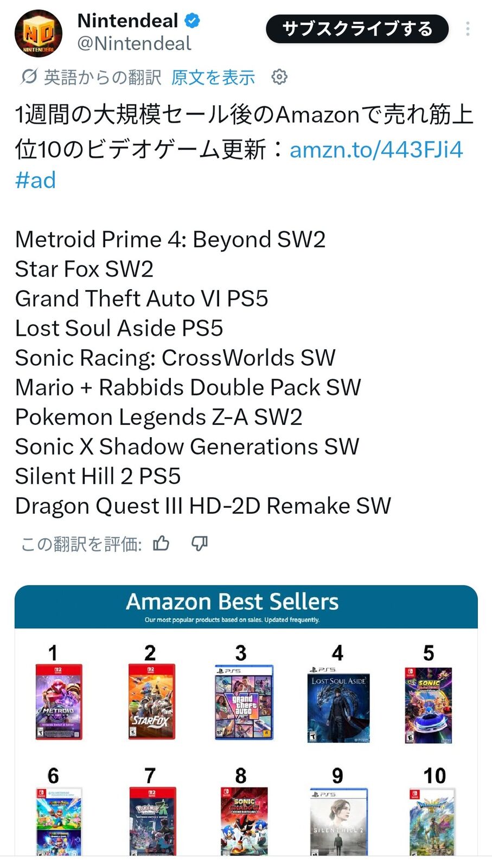The width and height of the screenshot is (492, 868).
Task: Tap the blue verified badge
Action: [193, 21]
